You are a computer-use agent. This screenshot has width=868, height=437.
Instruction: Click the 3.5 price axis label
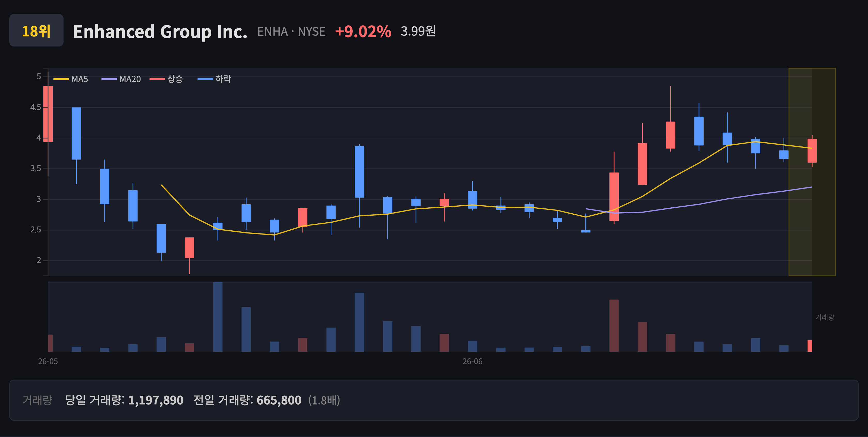[36, 168]
